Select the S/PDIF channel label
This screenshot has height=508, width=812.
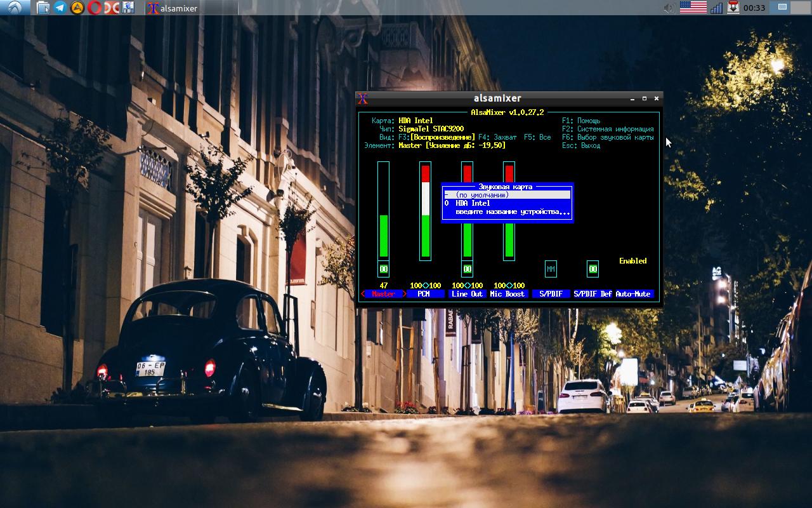[551, 294]
